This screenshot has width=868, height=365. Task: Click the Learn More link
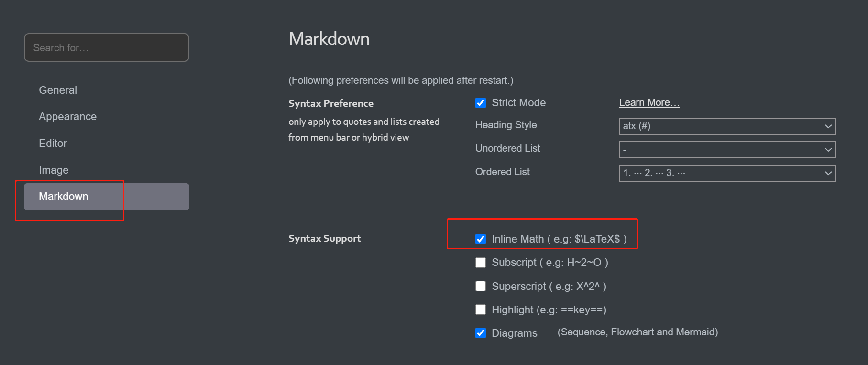point(649,102)
